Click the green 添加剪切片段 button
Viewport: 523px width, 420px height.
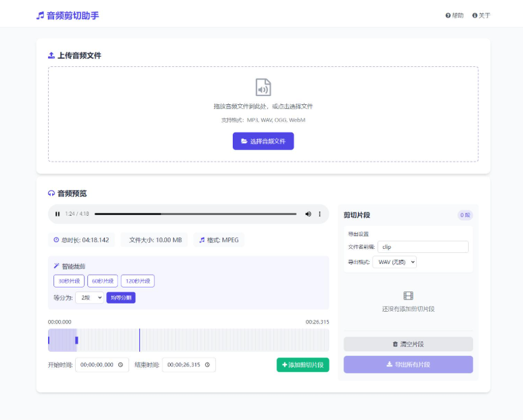point(302,365)
